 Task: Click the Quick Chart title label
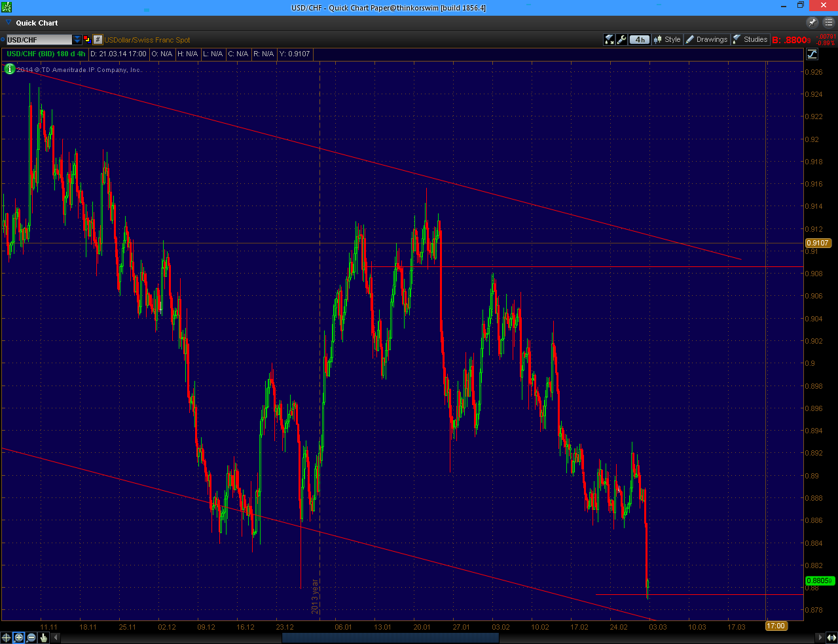[37, 23]
